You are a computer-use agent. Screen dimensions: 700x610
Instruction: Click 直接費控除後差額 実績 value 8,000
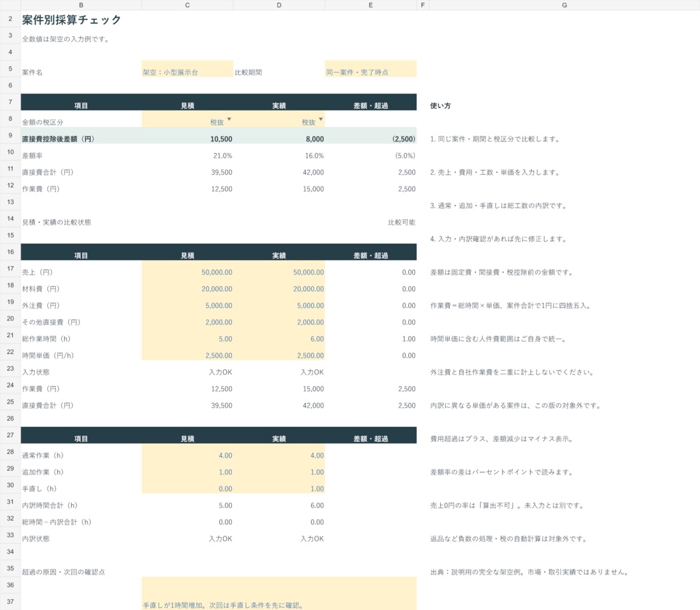[314, 139]
